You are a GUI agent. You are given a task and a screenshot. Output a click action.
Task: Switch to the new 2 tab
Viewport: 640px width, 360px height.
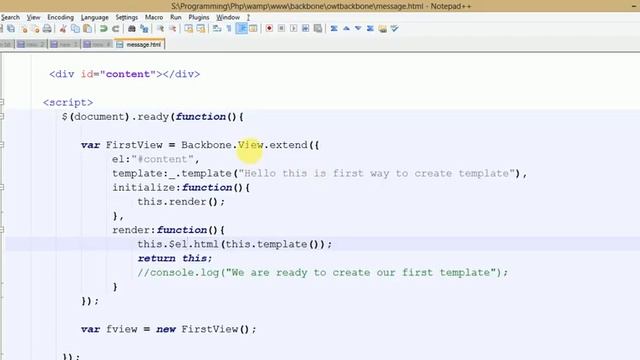click(32, 44)
